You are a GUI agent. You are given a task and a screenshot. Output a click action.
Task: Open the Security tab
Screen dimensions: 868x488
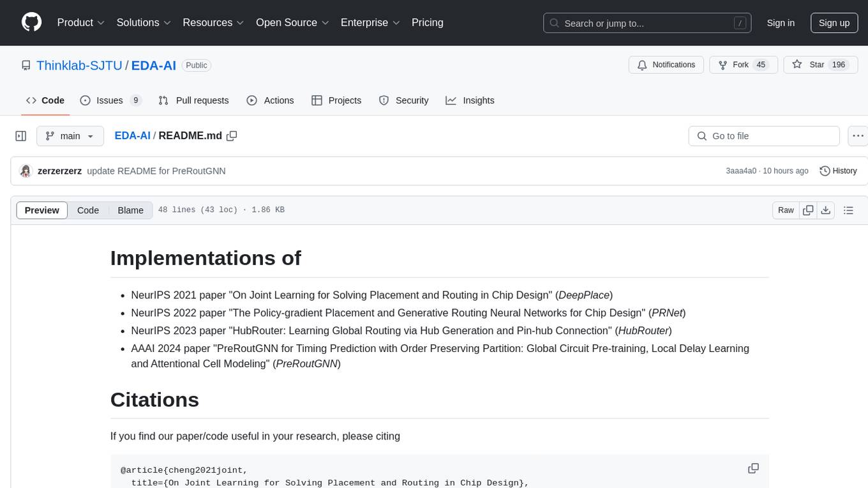point(403,100)
